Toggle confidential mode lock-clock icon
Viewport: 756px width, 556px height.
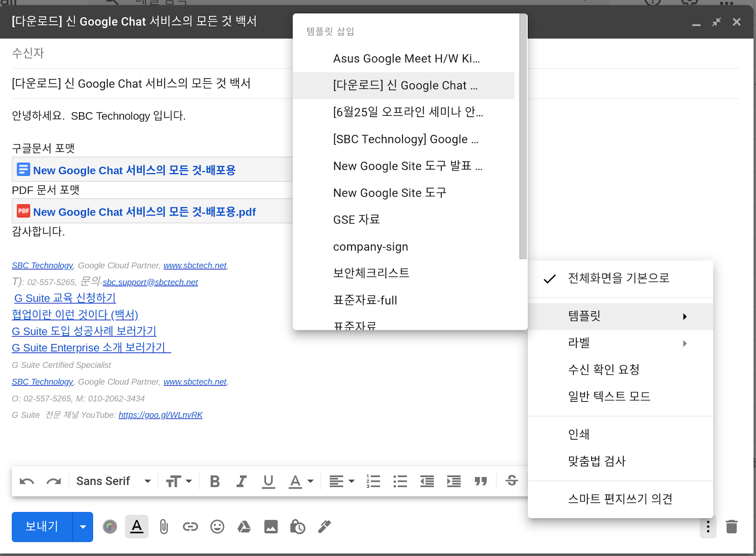click(x=298, y=526)
